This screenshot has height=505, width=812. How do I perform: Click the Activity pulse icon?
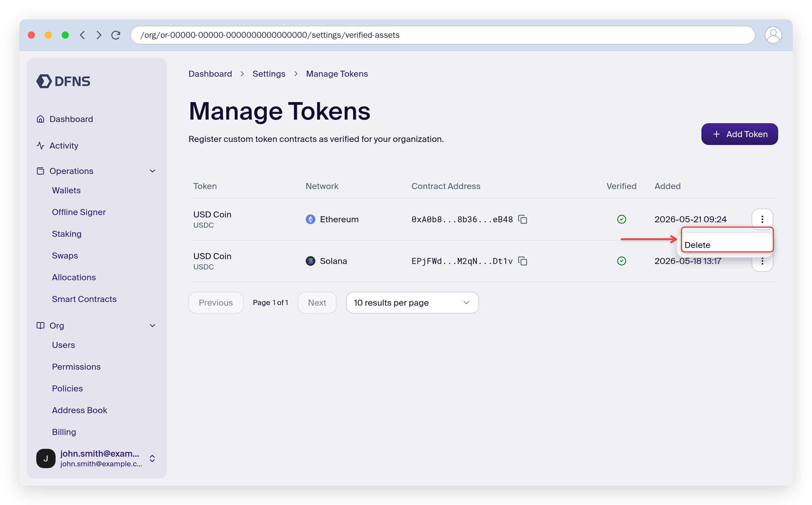(40, 146)
